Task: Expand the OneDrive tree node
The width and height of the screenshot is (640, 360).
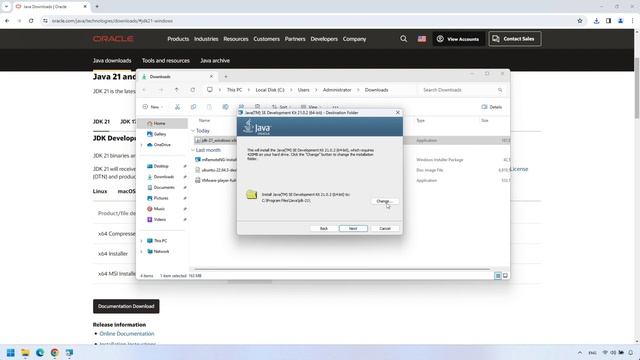Action: 142,145
